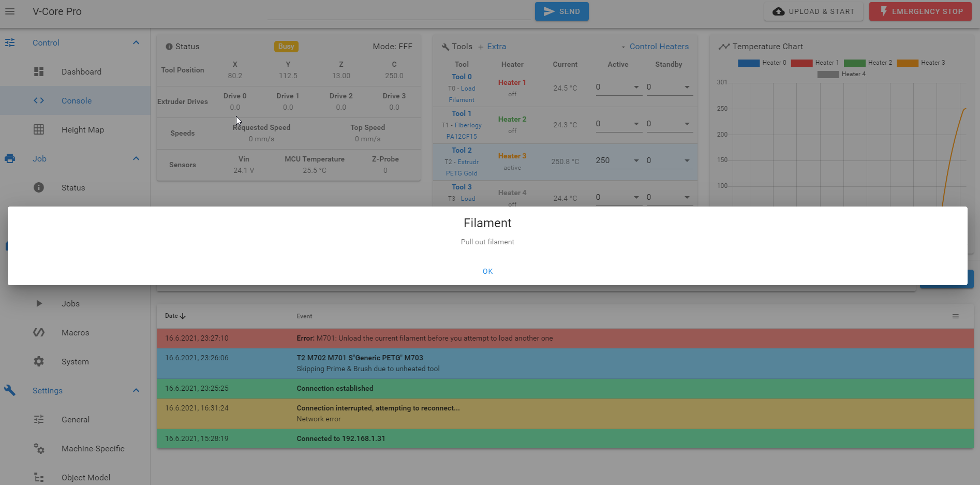The width and height of the screenshot is (980, 485).
Task: Click the EMERGENCY STOP button
Action: point(920,11)
